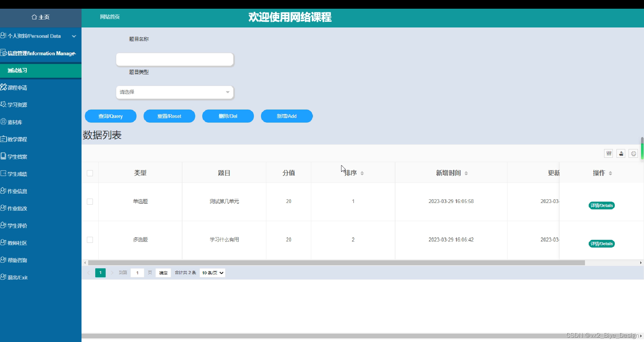
Task: Sort by 排序 column arrows
Action: (362, 173)
